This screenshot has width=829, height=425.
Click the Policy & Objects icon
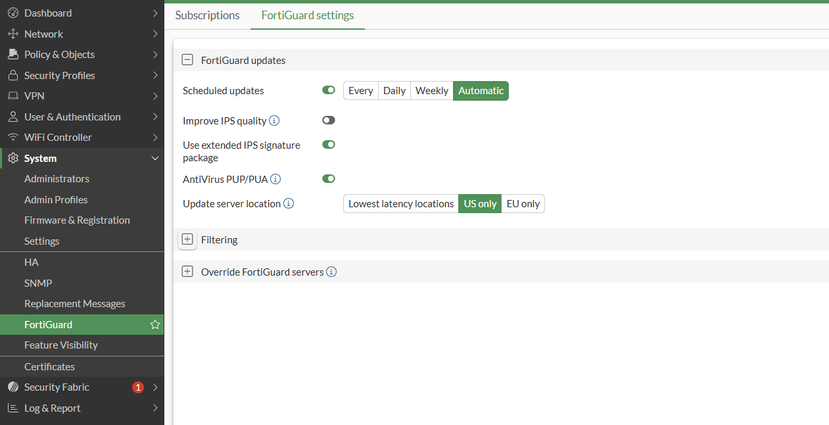tap(13, 54)
